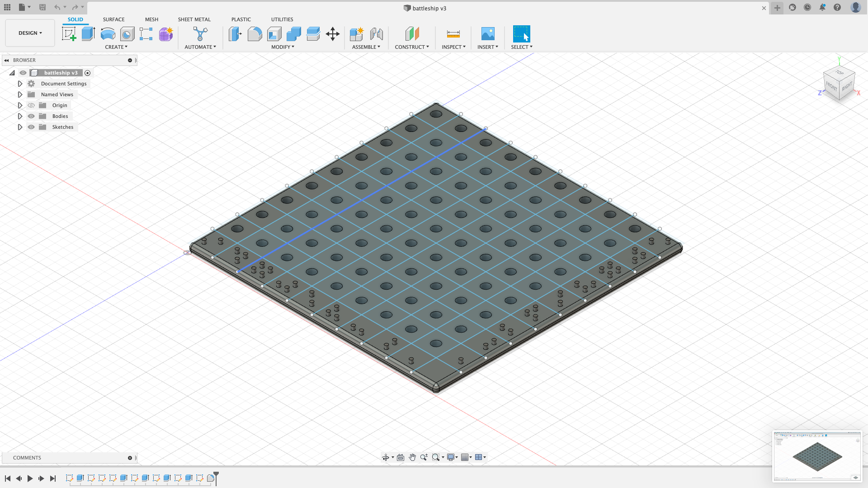Viewport: 868px width, 488px height.
Task: Hide the Bodies folder
Action: pos(31,116)
